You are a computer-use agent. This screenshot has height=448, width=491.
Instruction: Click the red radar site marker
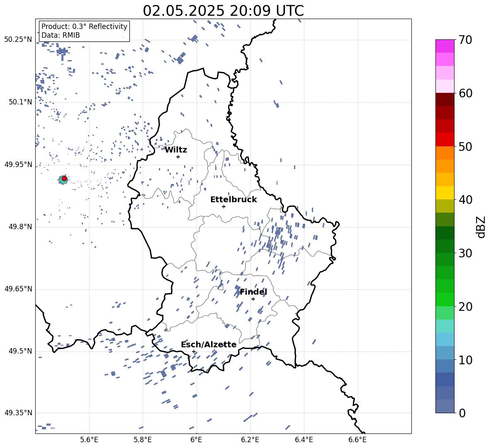(64, 179)
